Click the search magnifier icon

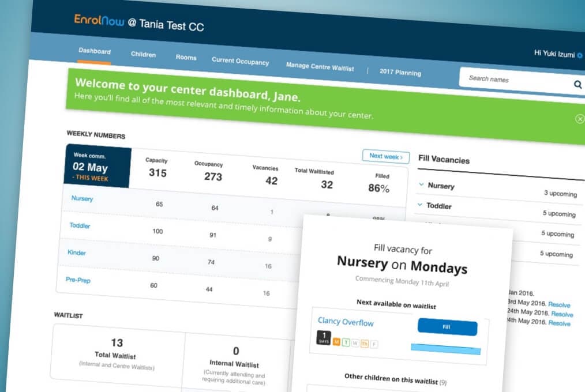577,84
